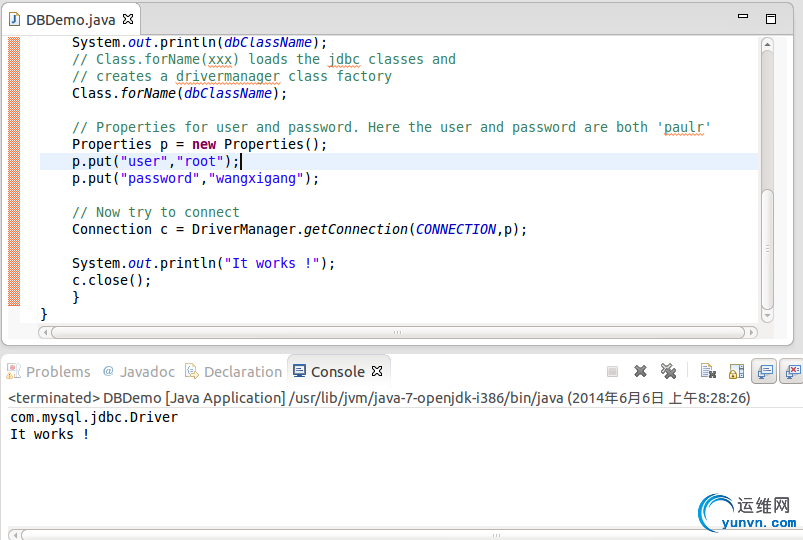Close the DBDemo.java editor tab
Screen dimensions: 803x540
[128, 19]
